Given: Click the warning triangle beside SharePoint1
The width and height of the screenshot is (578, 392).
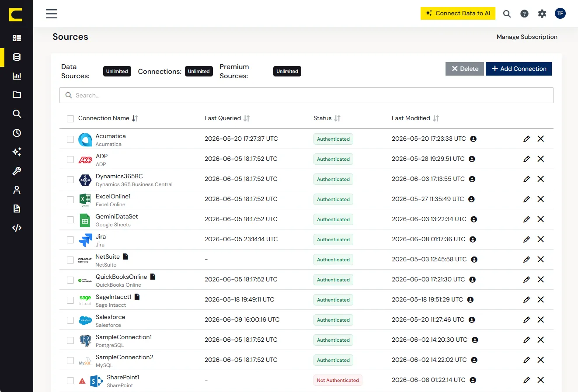Looking at the screenshot, I should point(82,381).
